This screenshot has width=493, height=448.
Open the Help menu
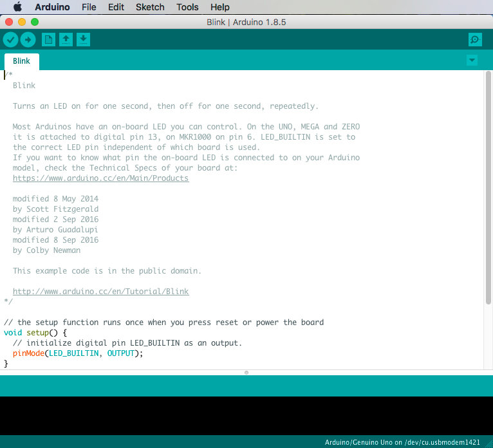coord(219,7)
